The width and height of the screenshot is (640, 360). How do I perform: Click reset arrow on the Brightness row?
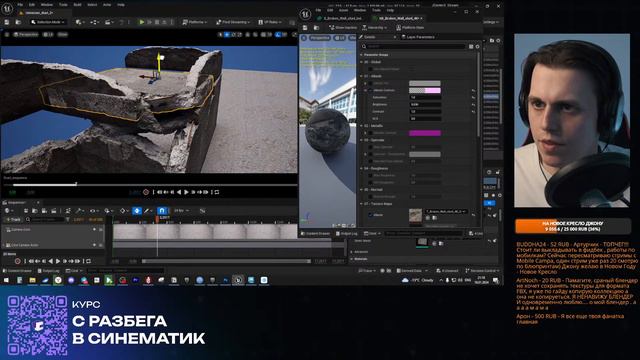(x=473, y=104)
